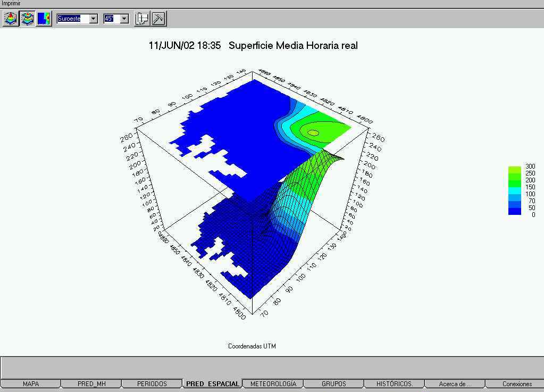The image size is (544, 392).
Task: Open the Imprimir menu
Action: (11, 3)
